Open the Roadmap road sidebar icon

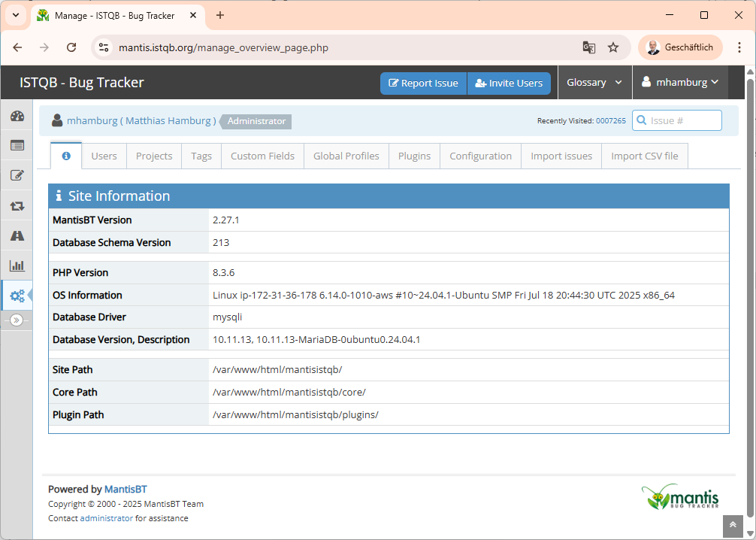17,235
